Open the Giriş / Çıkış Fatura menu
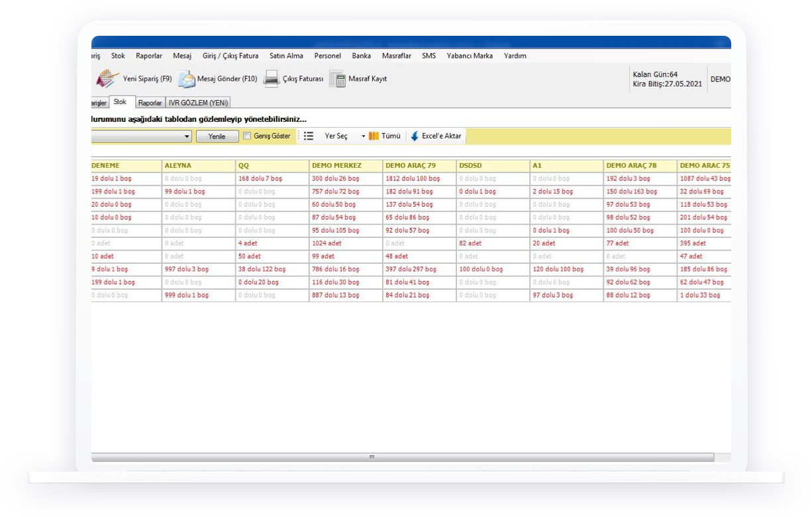Screen dimensions: 812x517 tap(230, 56)
